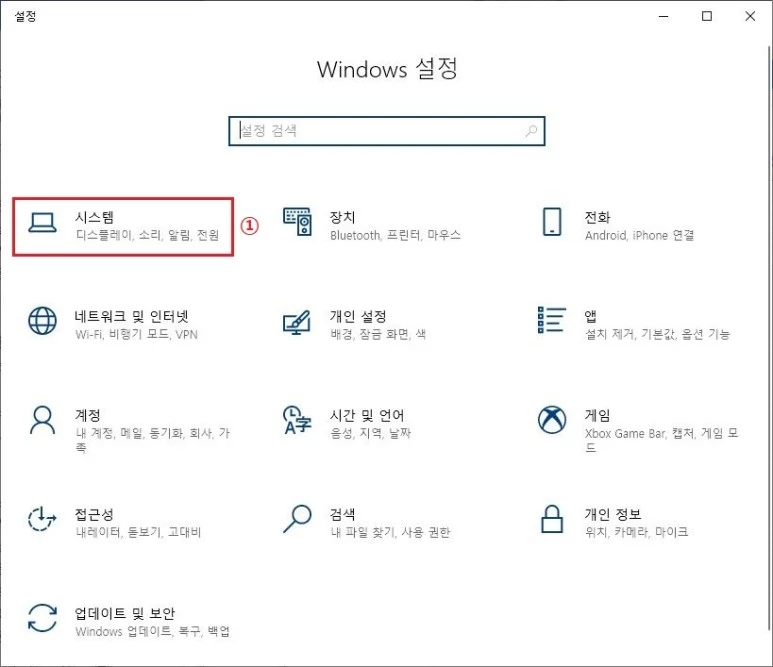
Task: Click description Xbox Game Bar, 캡처
Action: click(x=662, y=440)
